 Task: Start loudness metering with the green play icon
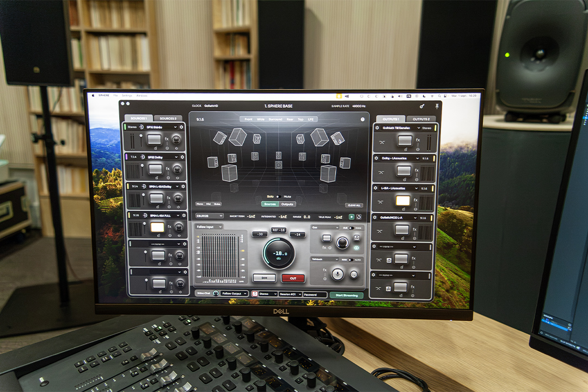(351, 217)
